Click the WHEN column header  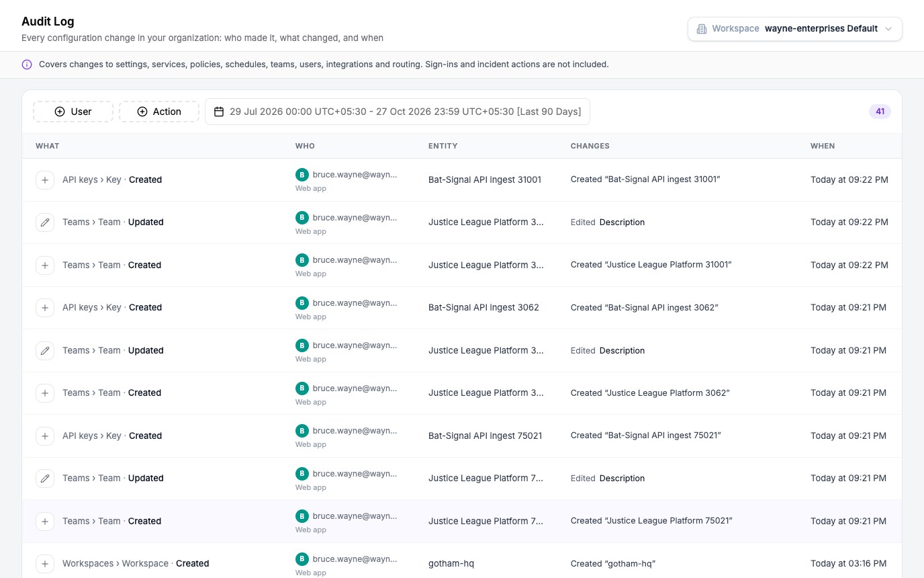coord(823,146)
